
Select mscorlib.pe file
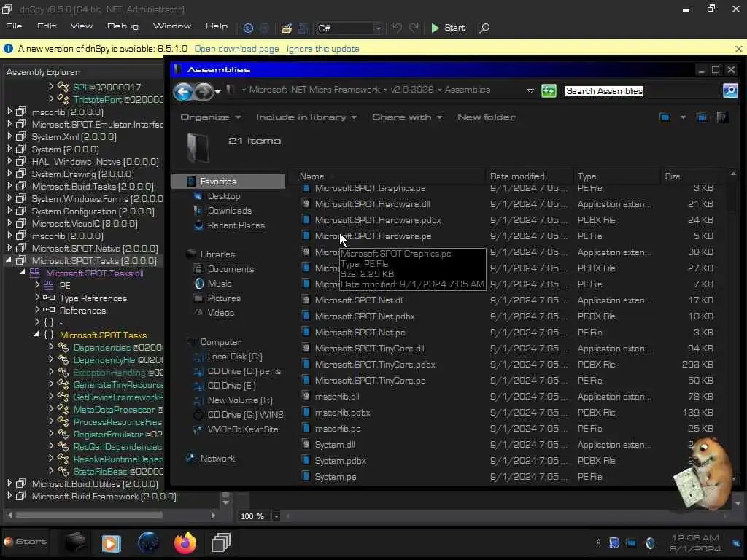pyautogui.click(x=337, y=429)
